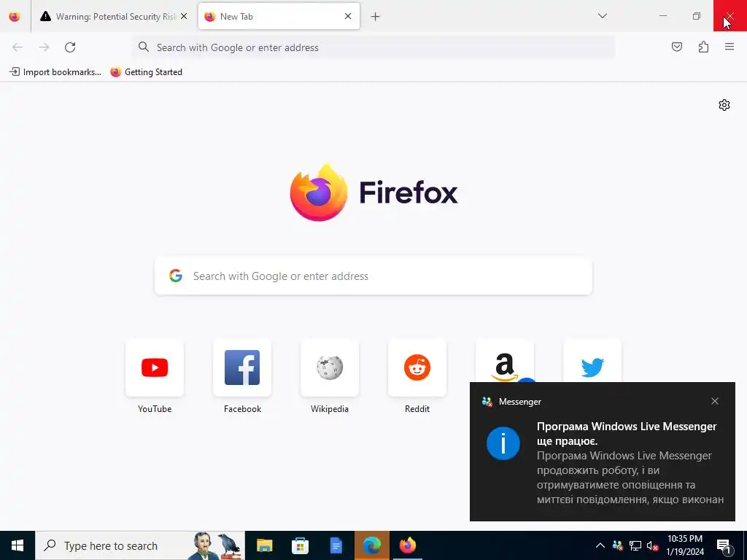Click the YouTube label under its tile
Screen dimensions: 747x560
[155, 409]
